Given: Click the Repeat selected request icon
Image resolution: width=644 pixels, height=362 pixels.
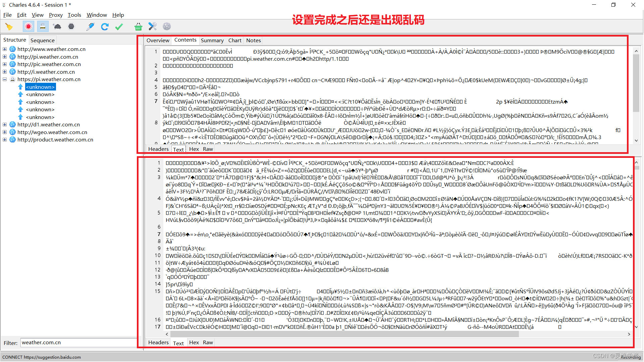Looking at the screenshot, I should click(x=105, y=26).
